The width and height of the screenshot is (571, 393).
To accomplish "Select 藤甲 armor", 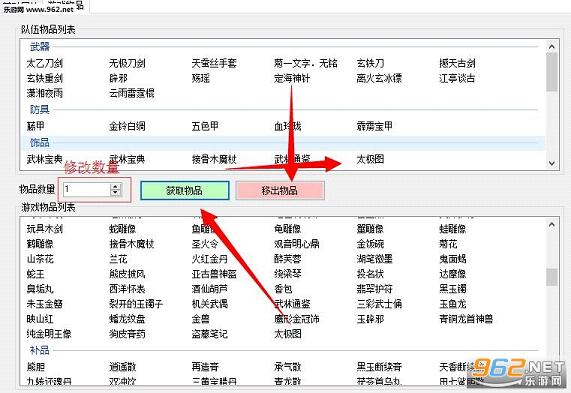I will [x=36, y=126].
